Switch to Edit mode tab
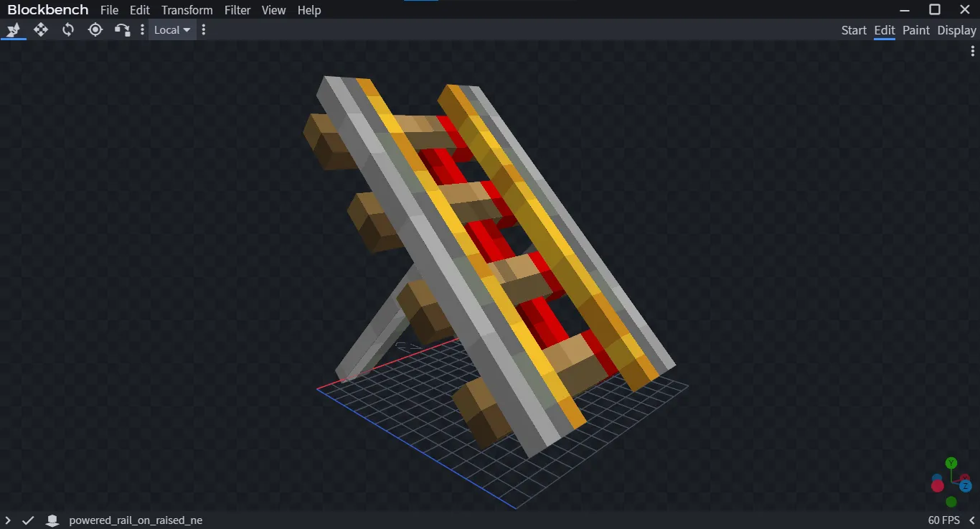The width and height of the screenshot is (980, 529). [885, 30]
